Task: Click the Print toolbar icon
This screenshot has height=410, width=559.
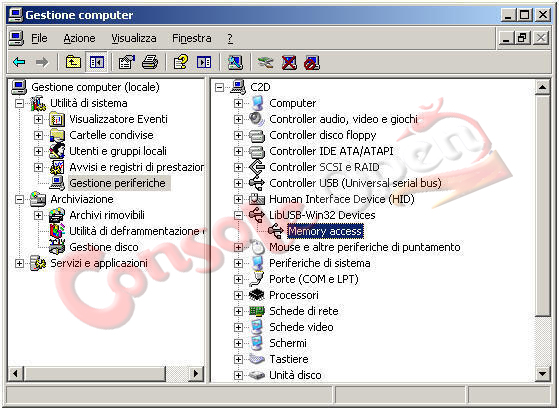Action: coord(150,62)
